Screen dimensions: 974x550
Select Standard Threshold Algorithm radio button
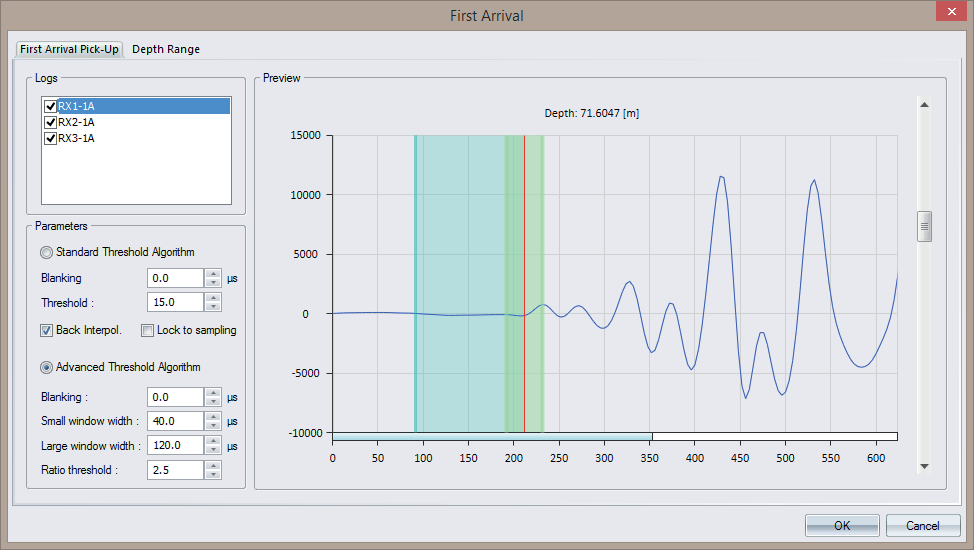[x=46, y=252]
